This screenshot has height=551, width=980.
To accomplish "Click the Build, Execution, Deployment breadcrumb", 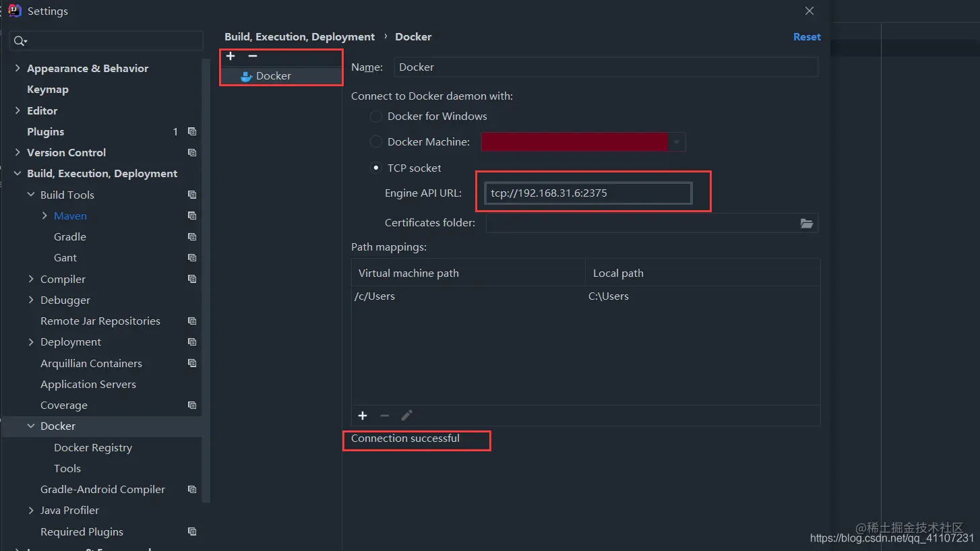I will 300,37.
